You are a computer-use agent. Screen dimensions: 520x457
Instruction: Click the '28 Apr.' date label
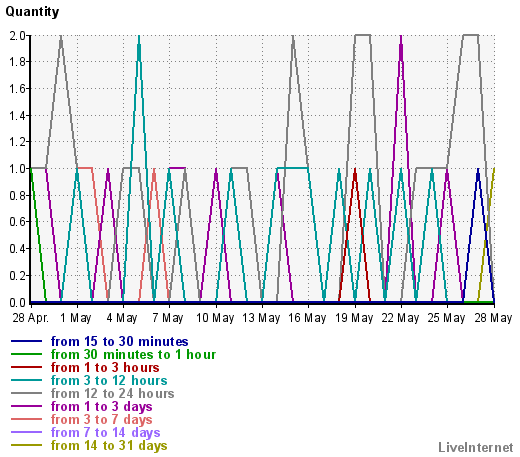pos(31,318)
